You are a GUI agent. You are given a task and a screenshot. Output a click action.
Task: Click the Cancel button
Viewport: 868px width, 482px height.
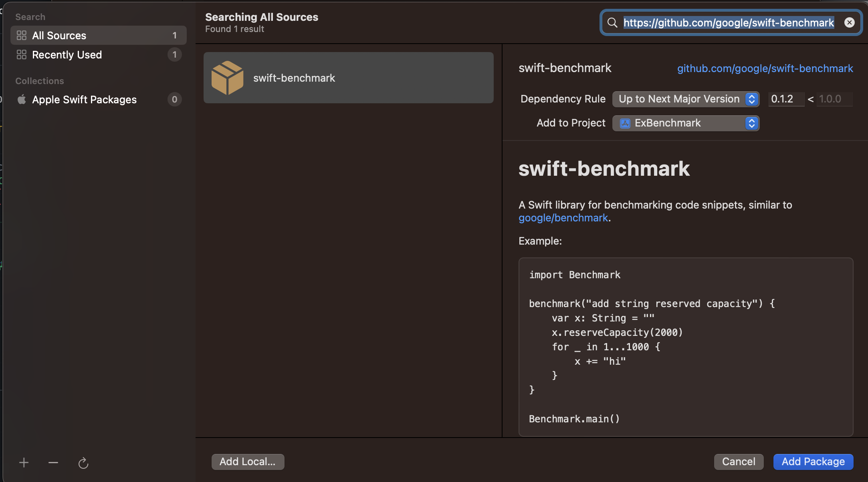[x=738, y=462]
